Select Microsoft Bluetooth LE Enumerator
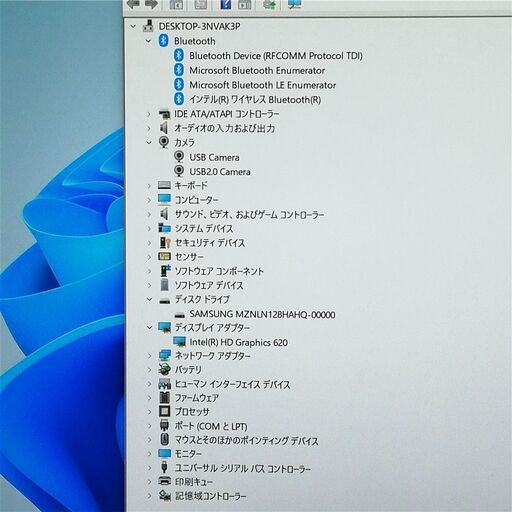The height and width of the screenshot is (512, 512). [x=263, y=85]
